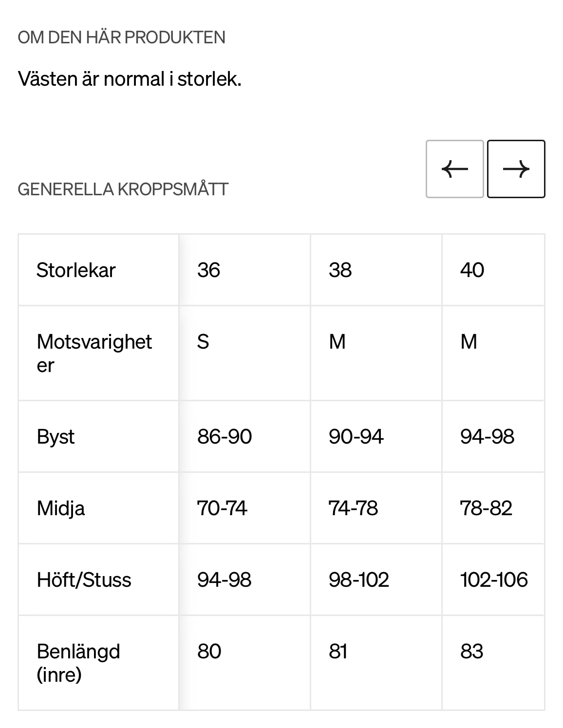Viewport: 563px width, 728px height.
Task: Click the right arrow to show more sizes
Action: coord(516,169)
